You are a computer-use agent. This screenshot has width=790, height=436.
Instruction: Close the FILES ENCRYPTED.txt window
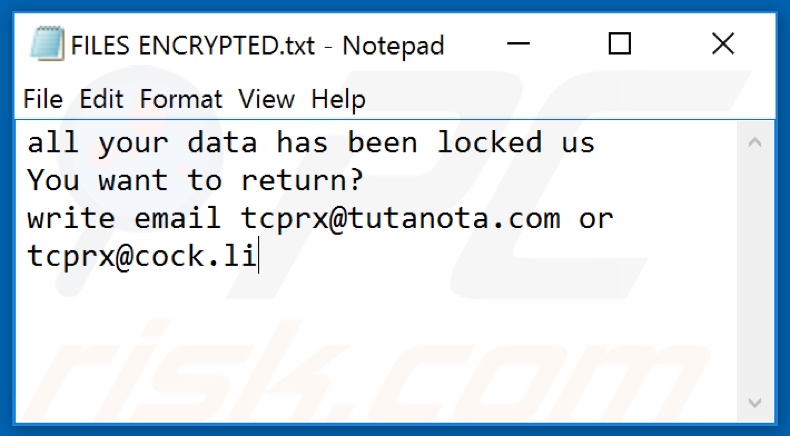click(722, 44)
